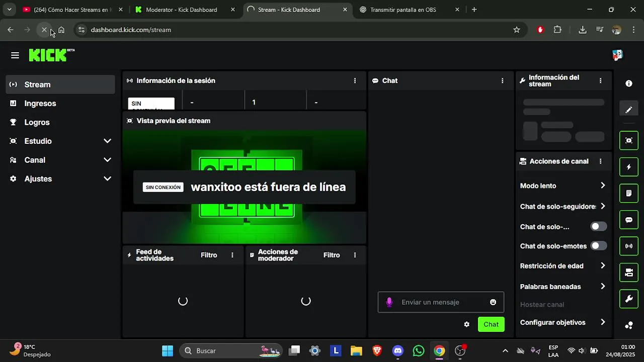Image resolution: width=644 pixels, height=362 pixels.
Task: Open chat settings gear icon
Action: 466,324
